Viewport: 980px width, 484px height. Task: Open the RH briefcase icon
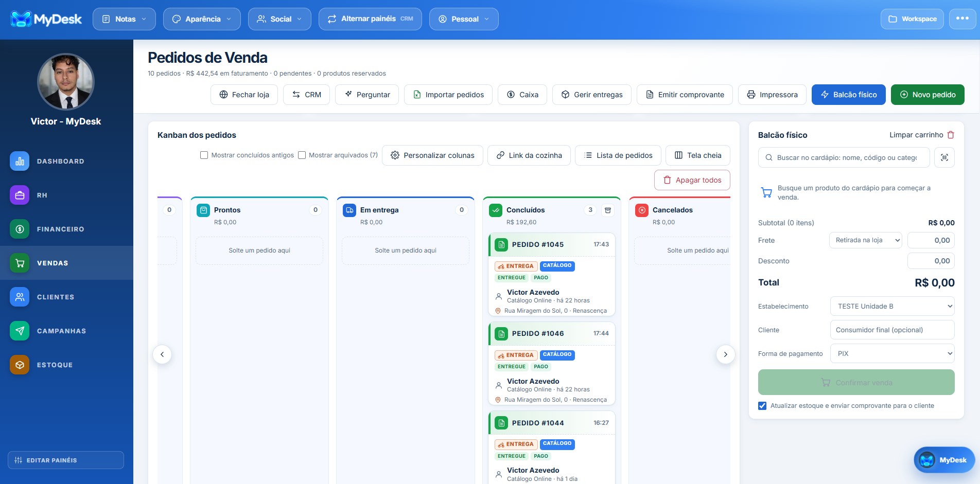pyautogui.click(x=20, y=195)
